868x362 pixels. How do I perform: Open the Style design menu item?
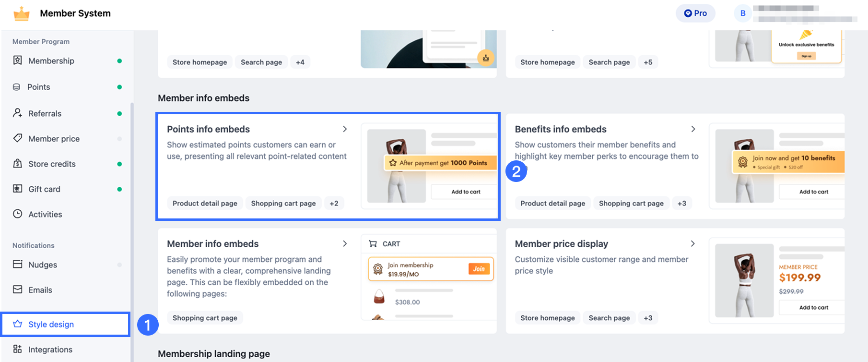pyautogui.click(x=66, y=325)
